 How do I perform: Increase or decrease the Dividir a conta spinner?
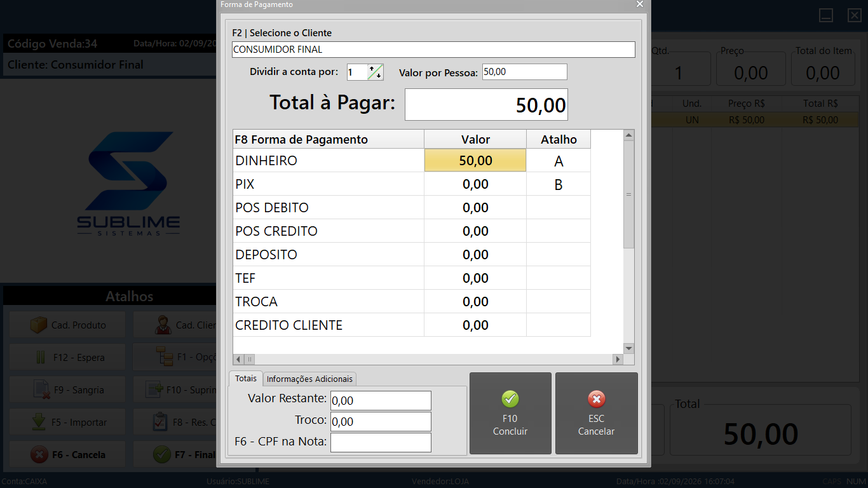(376, 72)
